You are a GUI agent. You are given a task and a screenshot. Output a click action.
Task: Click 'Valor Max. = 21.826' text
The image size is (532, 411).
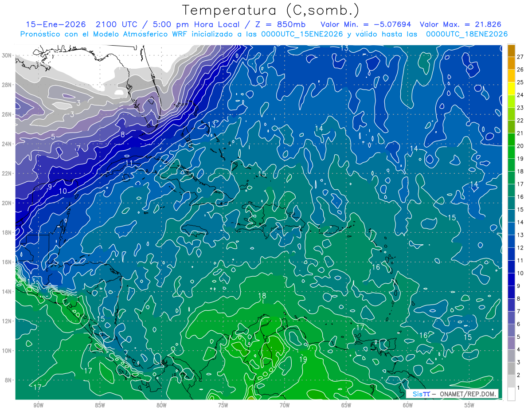(461, 24)
